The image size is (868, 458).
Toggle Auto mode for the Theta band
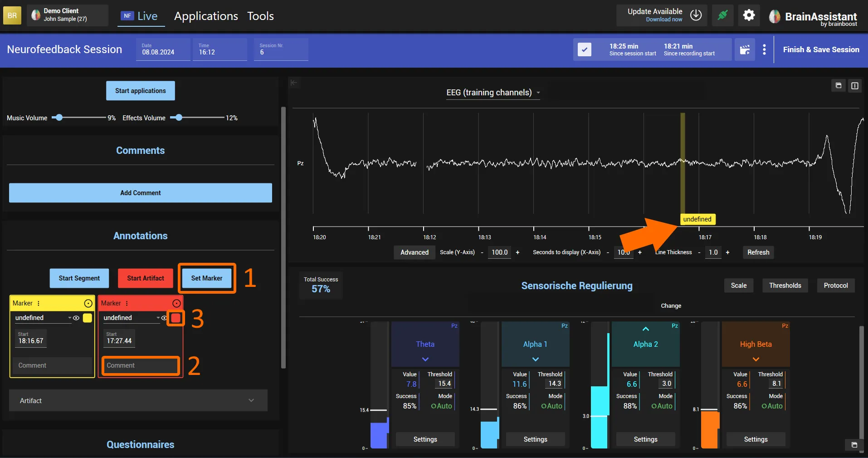click(x=441, y=406)
